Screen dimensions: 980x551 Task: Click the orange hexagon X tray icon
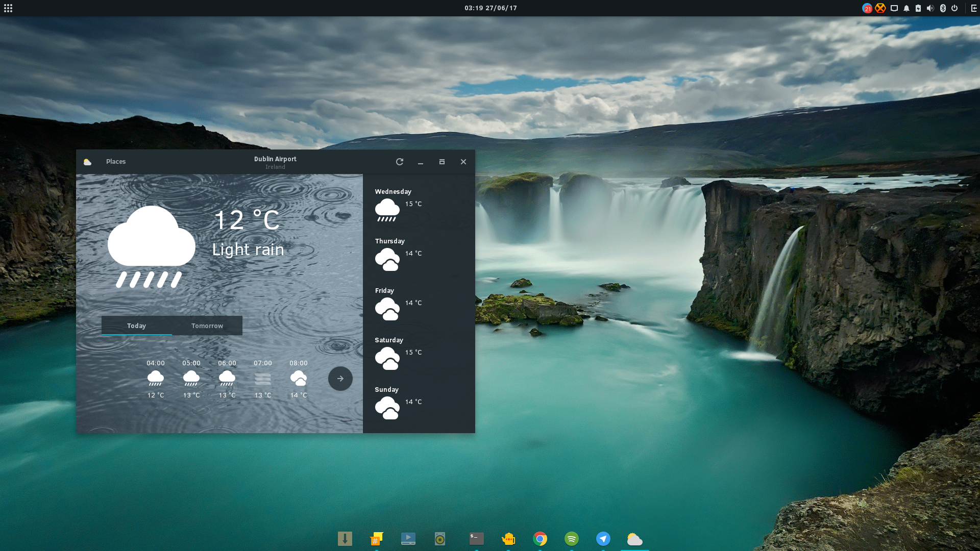[880, 8]
